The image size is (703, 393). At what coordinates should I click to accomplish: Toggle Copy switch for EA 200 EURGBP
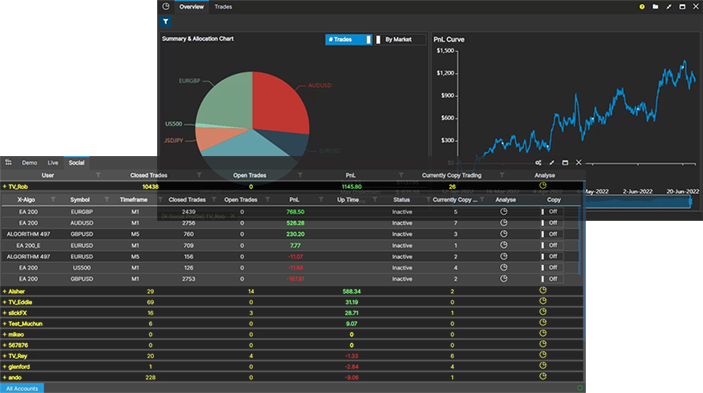pos(552,212)
